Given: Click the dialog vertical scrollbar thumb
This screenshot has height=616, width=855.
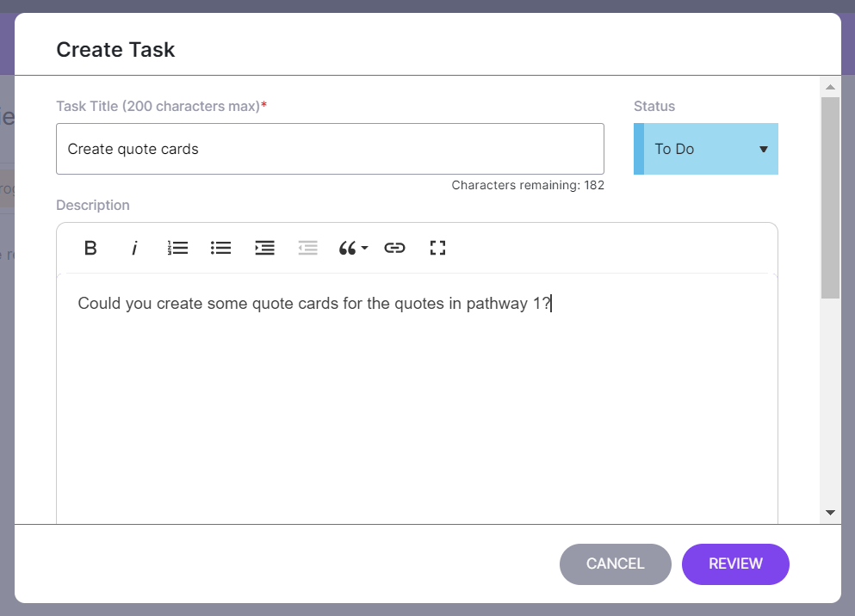Looking at the screenshot, I should point(831,198).
